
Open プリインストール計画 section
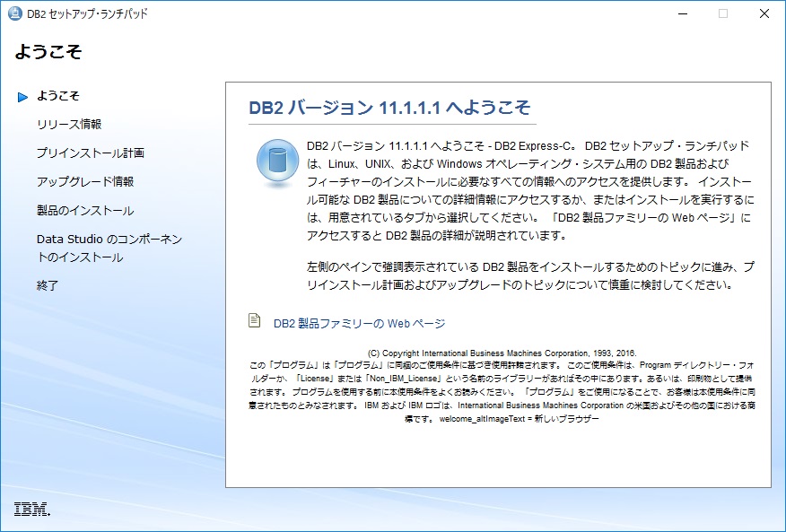coord(91,153)
